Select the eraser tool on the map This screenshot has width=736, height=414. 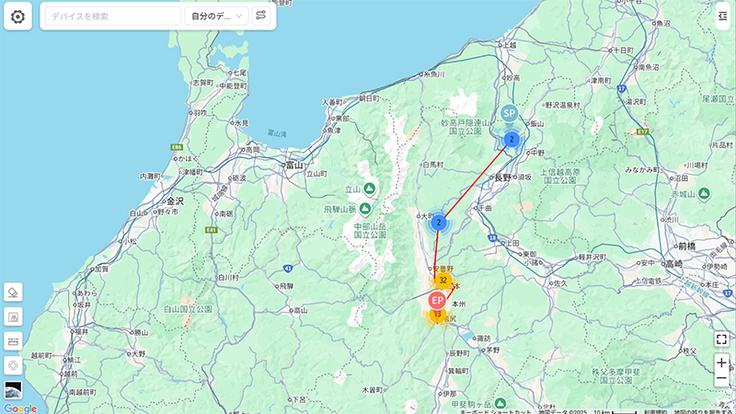(13, 292)
